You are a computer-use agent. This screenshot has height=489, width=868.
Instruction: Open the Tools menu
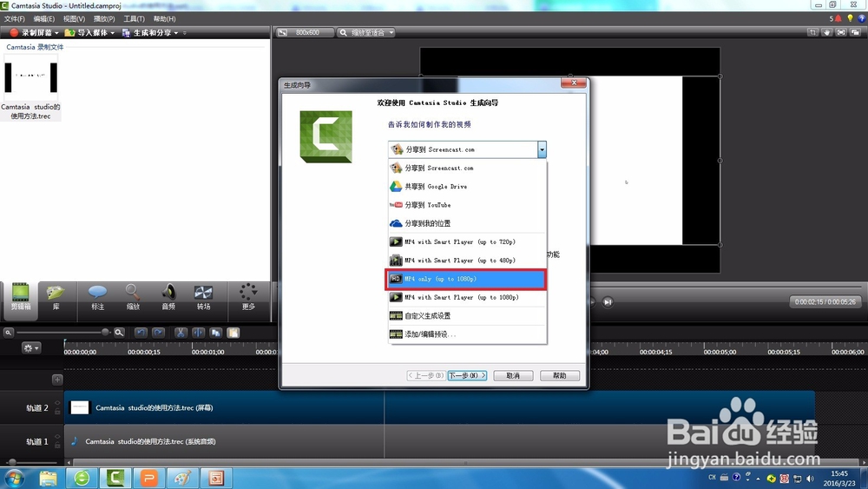134,19
